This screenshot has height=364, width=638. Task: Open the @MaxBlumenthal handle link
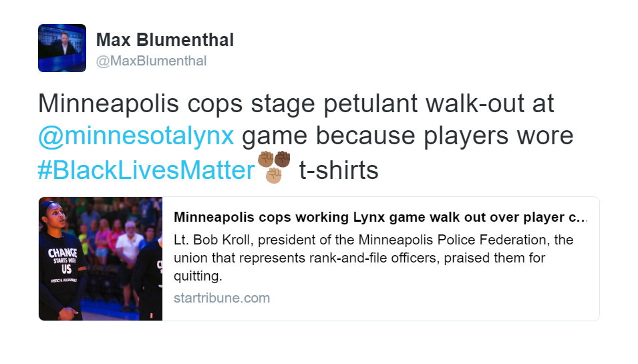(x=152, y=61)
